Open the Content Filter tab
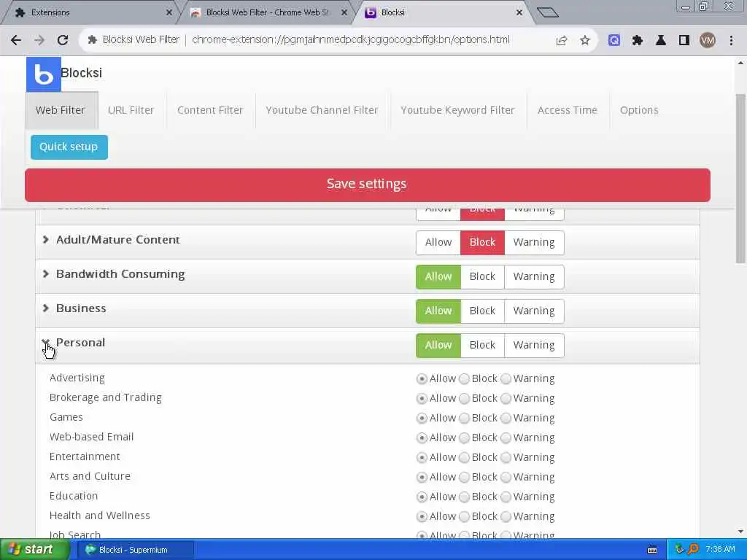Viewport: 747px width, 560px height. point(210,111)
